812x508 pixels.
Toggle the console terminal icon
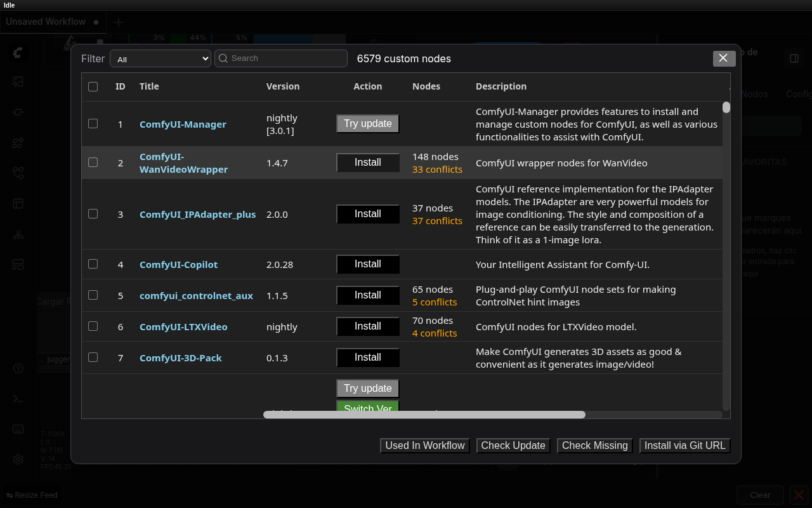[x=18, y=399]
